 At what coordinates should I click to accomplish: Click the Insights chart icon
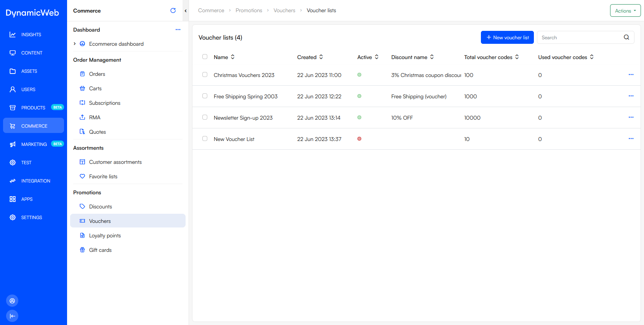coord(13,35)
